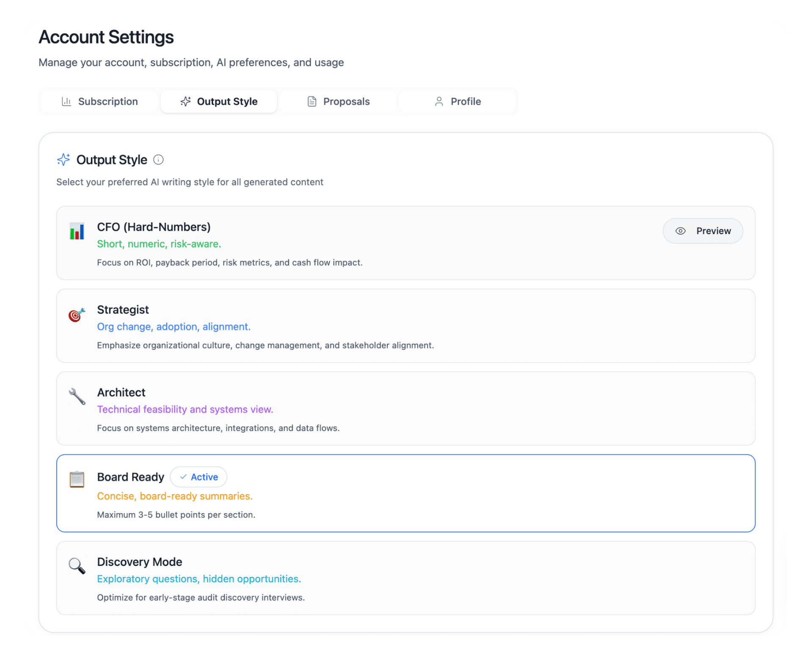
Task: Click the sparkle icon next to Output Style heading
Action: tap(63, 159)
